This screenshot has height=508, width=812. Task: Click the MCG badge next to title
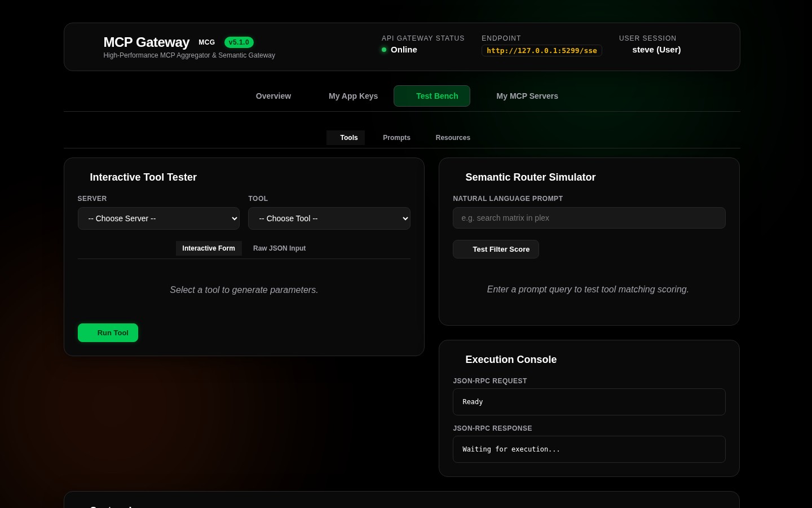pyautogui.click(x=206, y=42)
